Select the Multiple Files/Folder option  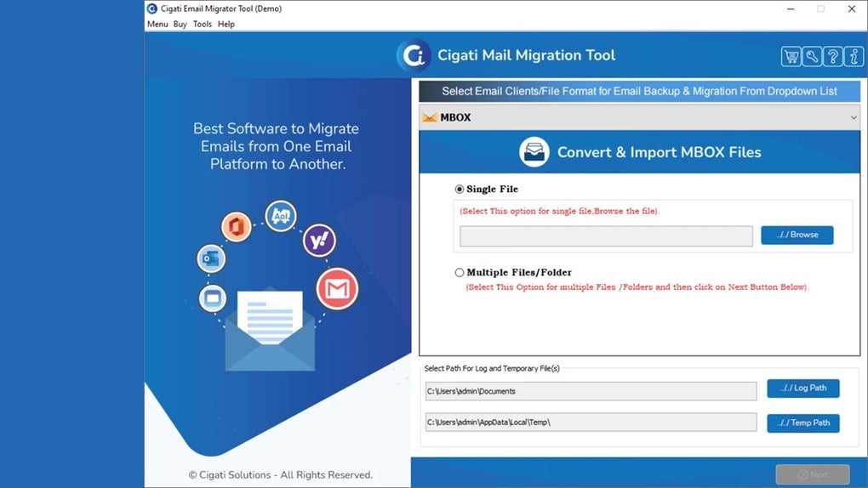point(460,272)
